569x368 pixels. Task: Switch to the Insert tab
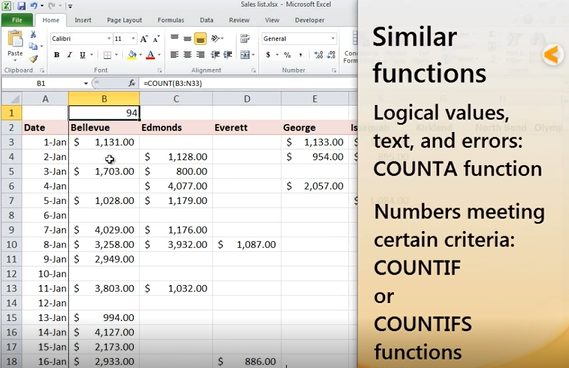tap(83, 20)
